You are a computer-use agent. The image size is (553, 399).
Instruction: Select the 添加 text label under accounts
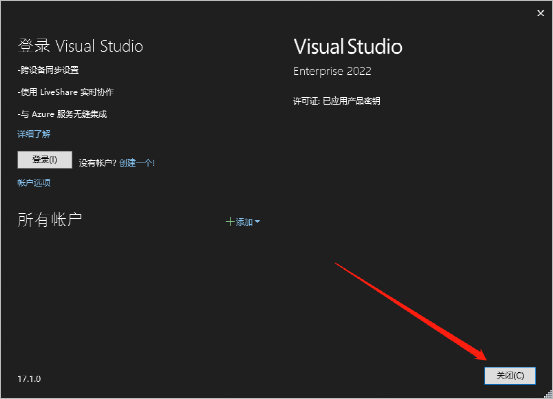[x=244, y=222]
